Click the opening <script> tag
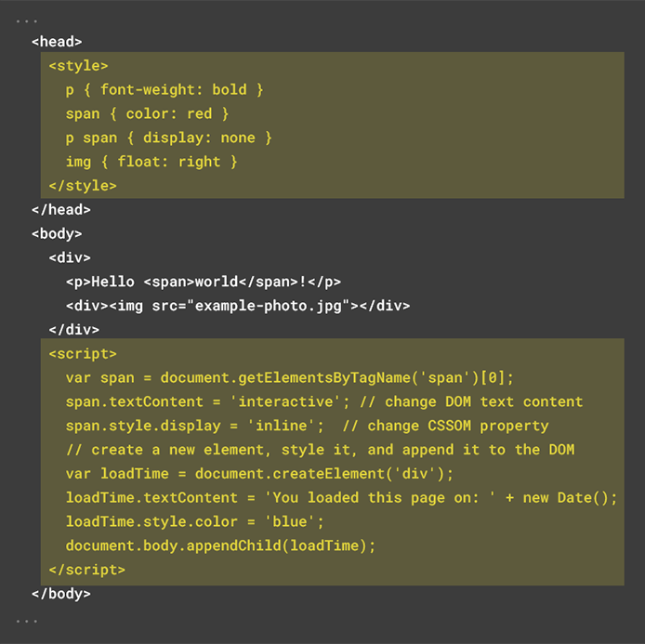Viewport: 645px width, 644px height. pos(83,354)
